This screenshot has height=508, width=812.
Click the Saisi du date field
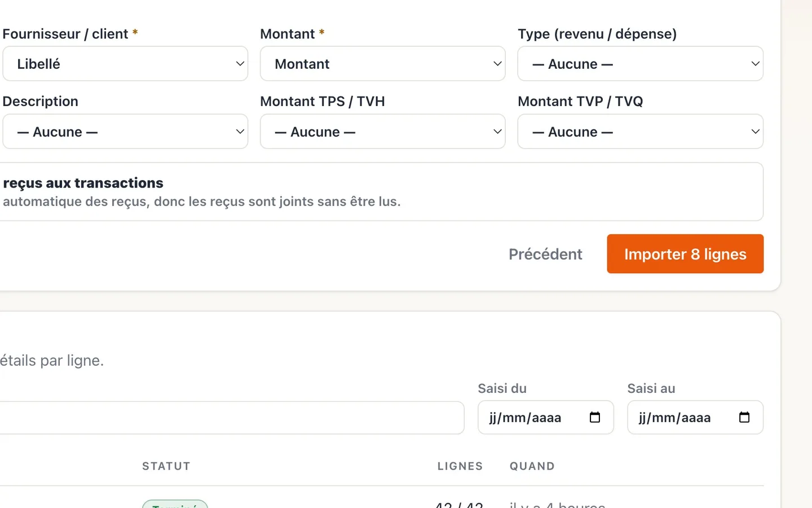(546, 417)
